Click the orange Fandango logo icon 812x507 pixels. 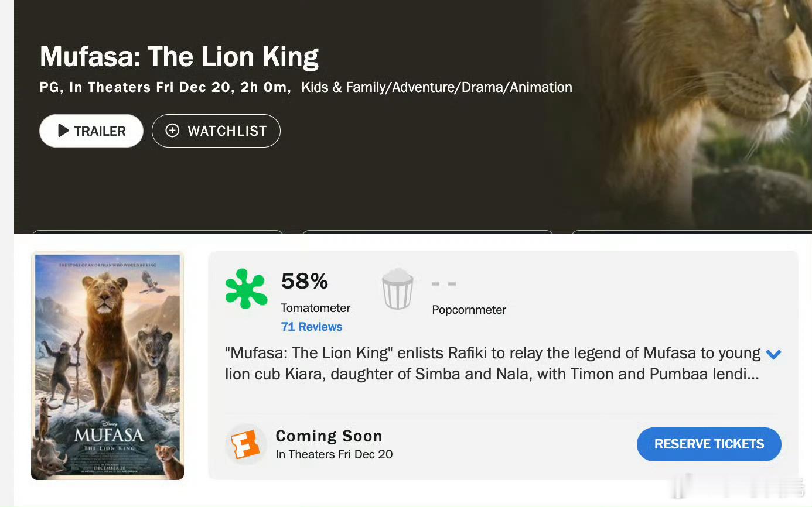246,444
